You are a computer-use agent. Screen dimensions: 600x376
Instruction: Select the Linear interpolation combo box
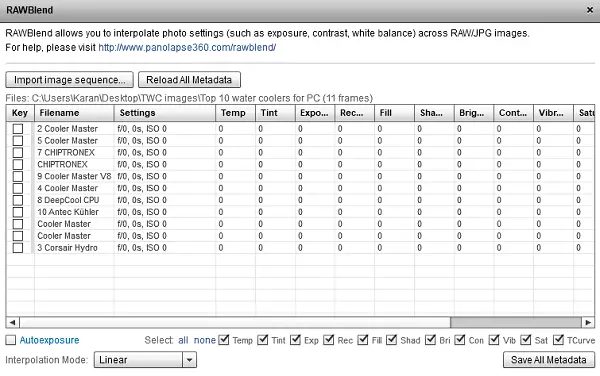point(145,360)
